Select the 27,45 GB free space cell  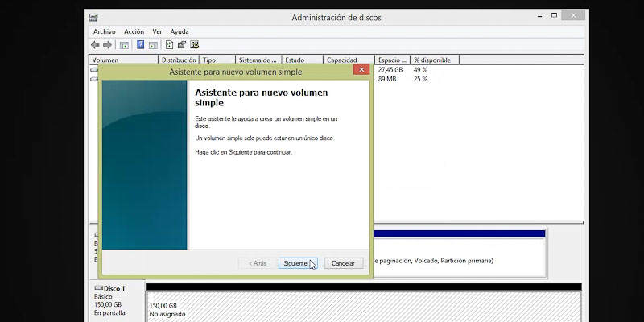[x=390, y=70]
